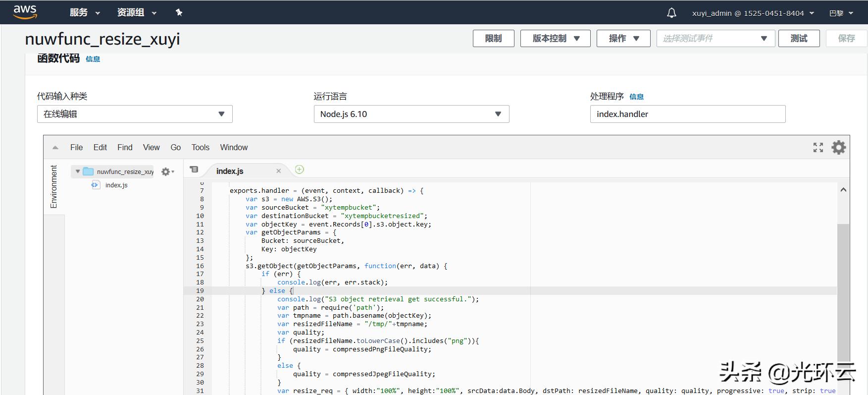Open the File menu in editor
This screenshot has width=868, height=395.
click(76, 147)
